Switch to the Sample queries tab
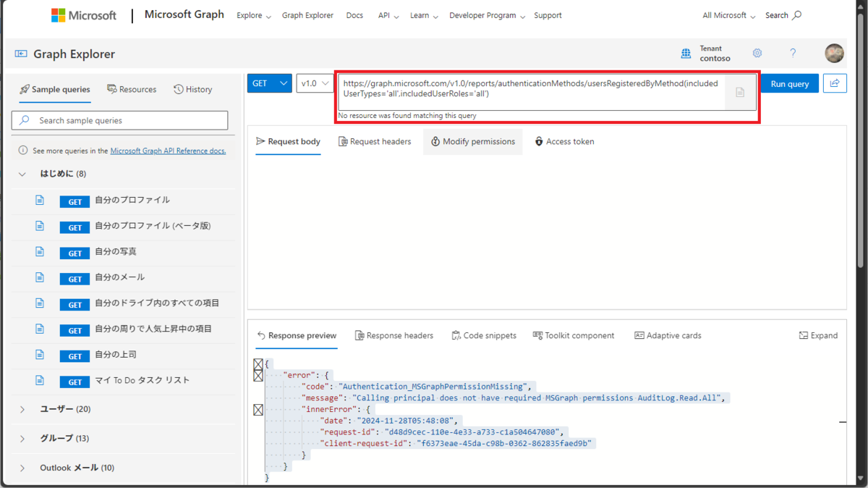 [x=55, y=90]
